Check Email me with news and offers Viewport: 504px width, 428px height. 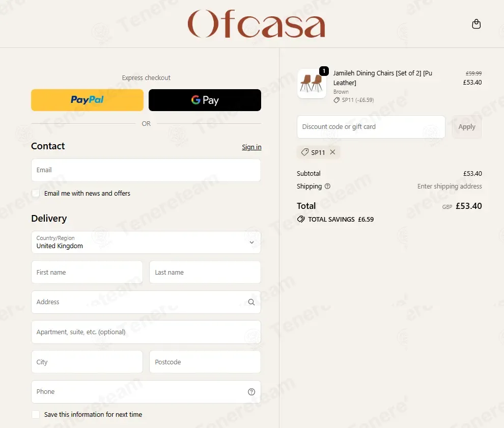[36, 193]
